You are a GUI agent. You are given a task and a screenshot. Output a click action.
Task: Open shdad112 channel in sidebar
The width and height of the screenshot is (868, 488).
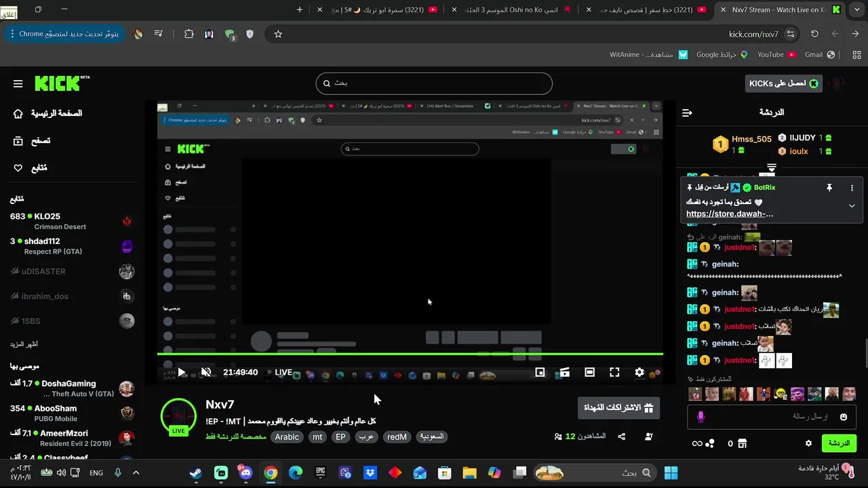[71, 246]
